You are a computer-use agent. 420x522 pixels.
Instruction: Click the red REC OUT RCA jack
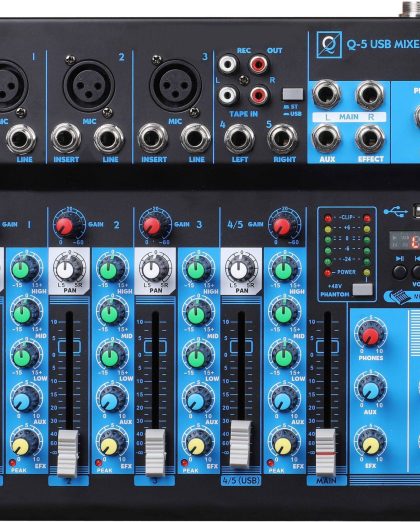pos(259,64)
